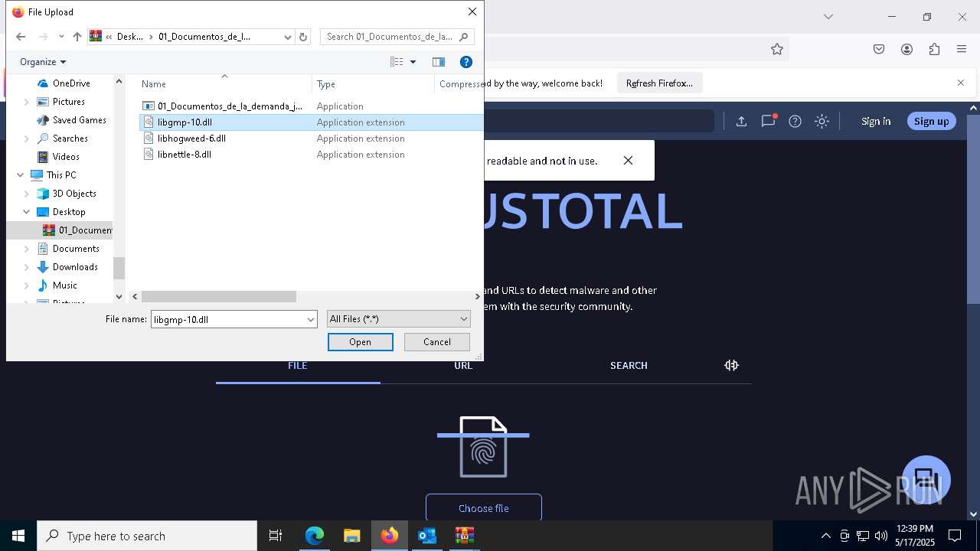This screenshot has height=551, width=980.
Task: Open the Organize dropdown menu
Action: click(43, 62)
